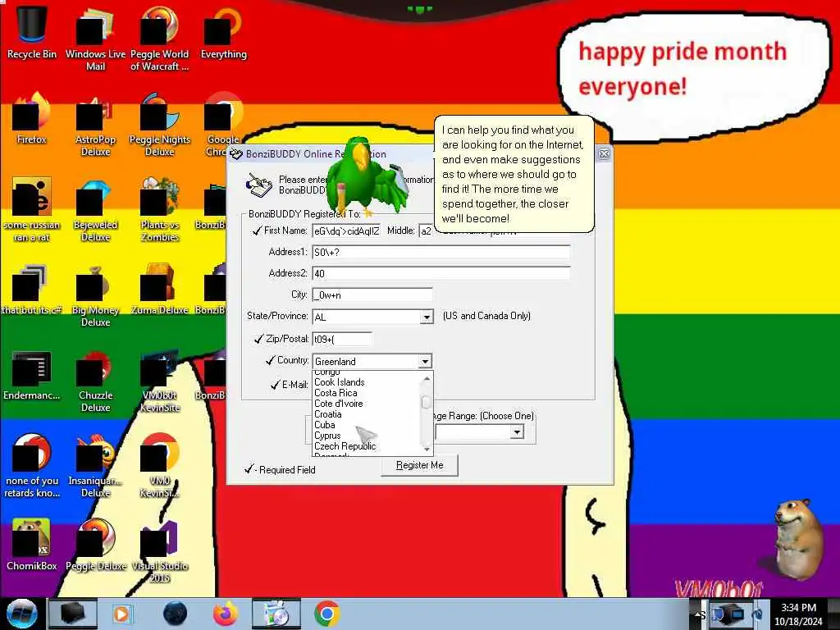Click the Address2 text field
The width and height of the screenshot is (840, 630).
point(441,274)
